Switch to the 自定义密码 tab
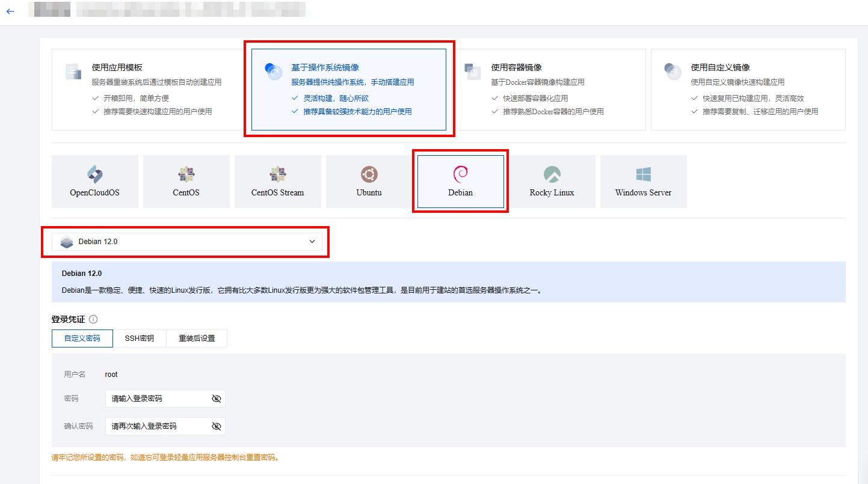Viewport: 868px width, 484px height. coord(82,338)
